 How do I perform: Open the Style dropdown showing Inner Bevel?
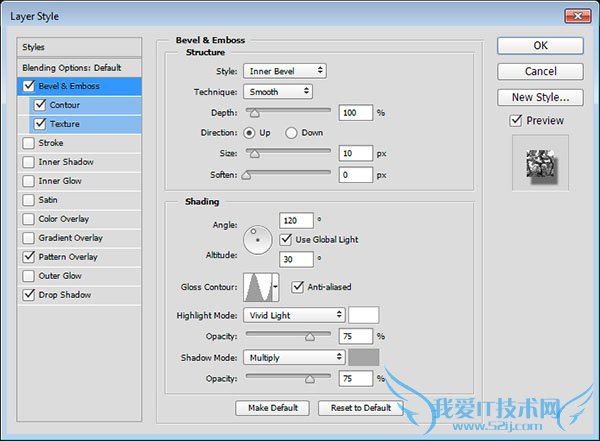pos(285,71)
